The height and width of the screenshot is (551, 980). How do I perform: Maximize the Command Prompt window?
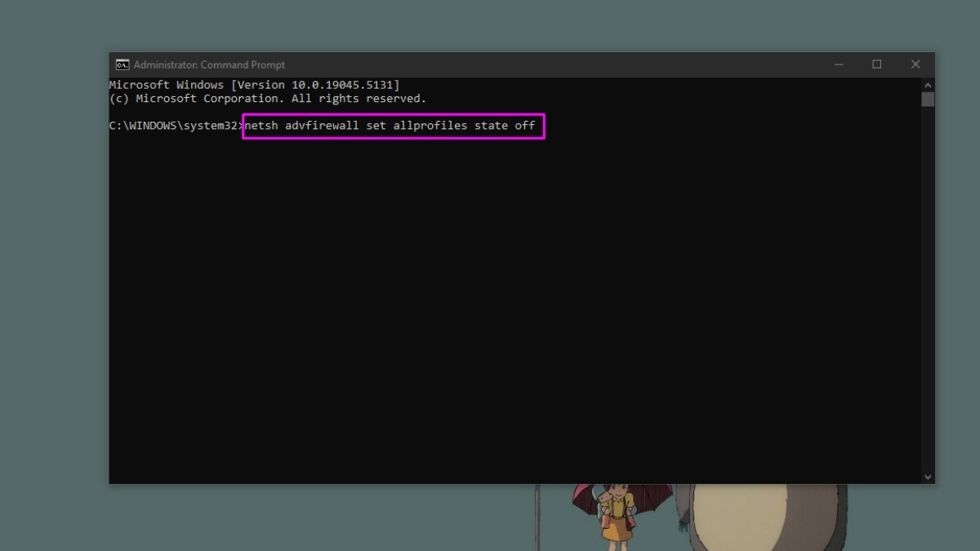coord(877,64)
